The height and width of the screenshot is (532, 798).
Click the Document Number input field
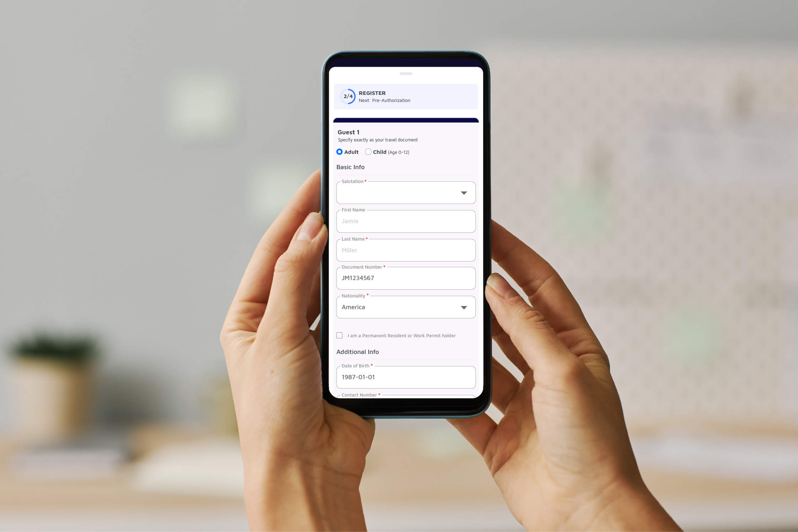[406, 279]
